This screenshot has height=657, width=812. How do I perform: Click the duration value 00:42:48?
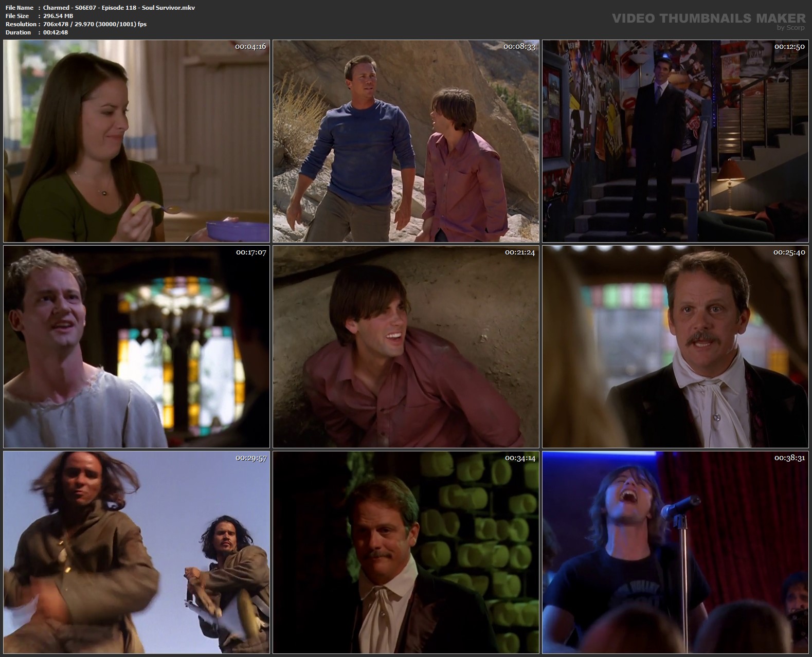point(56,32)
